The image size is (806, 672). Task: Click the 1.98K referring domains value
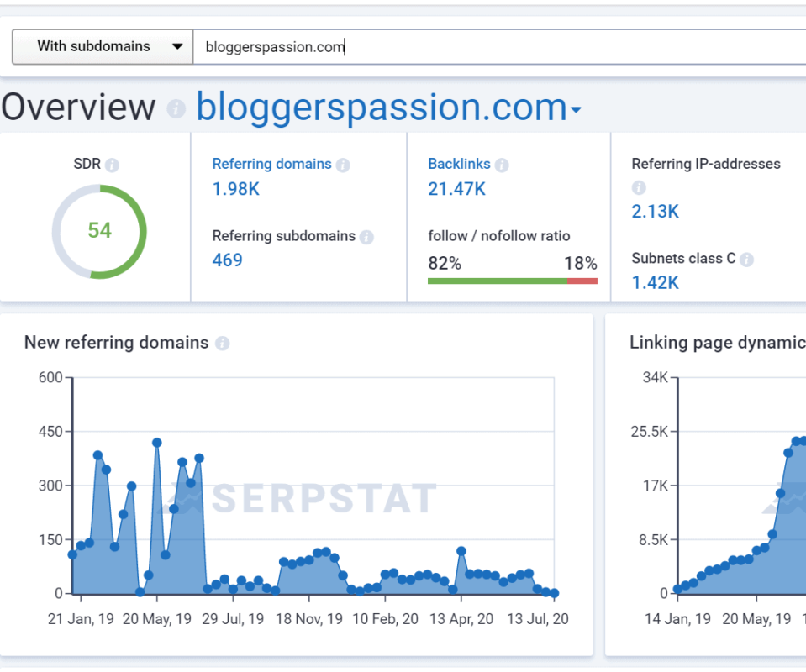coord(236,189)
